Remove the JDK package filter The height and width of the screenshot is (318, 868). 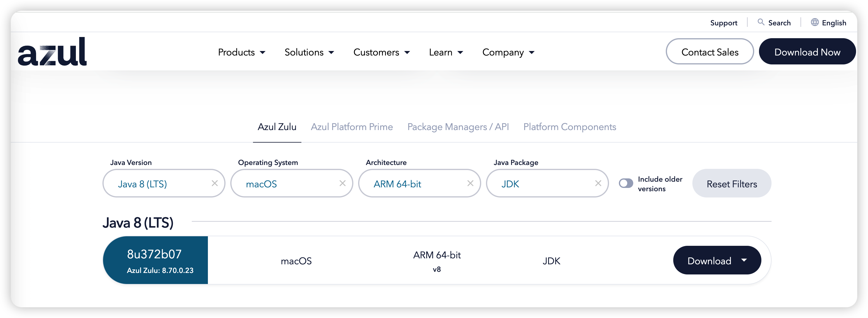[598, 183]
